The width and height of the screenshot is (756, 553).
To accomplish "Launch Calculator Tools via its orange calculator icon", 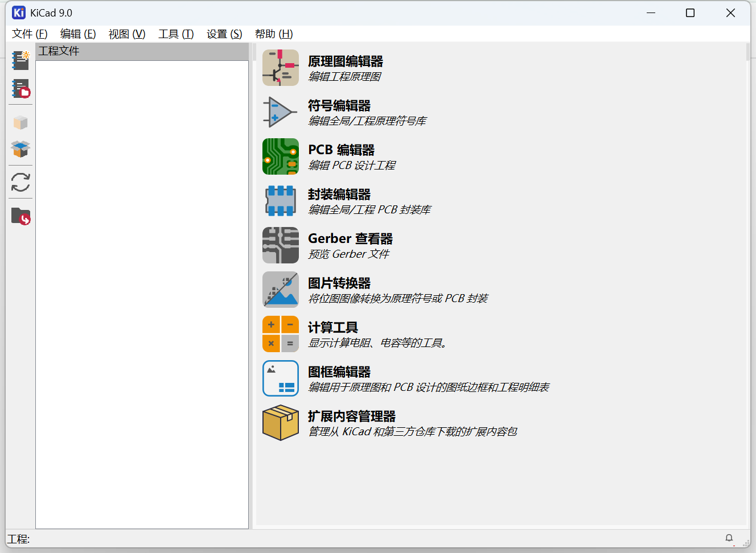I will tap(281, 334).
